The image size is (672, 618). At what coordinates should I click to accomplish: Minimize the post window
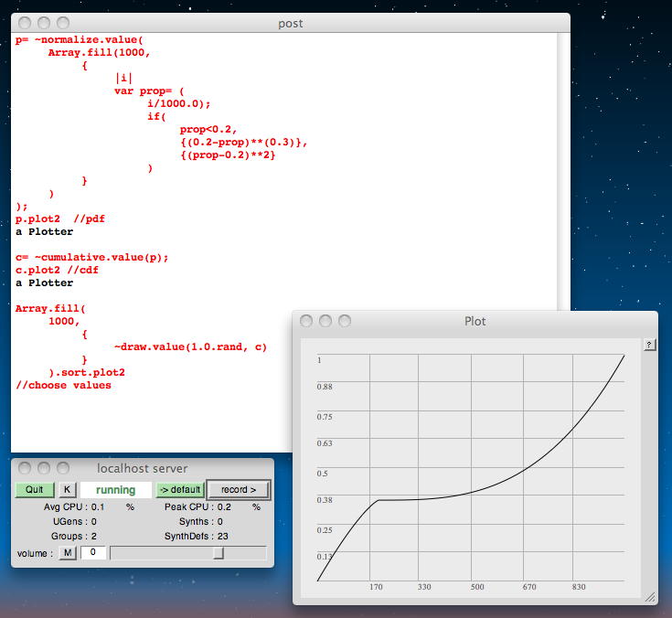tap(44, 23)
